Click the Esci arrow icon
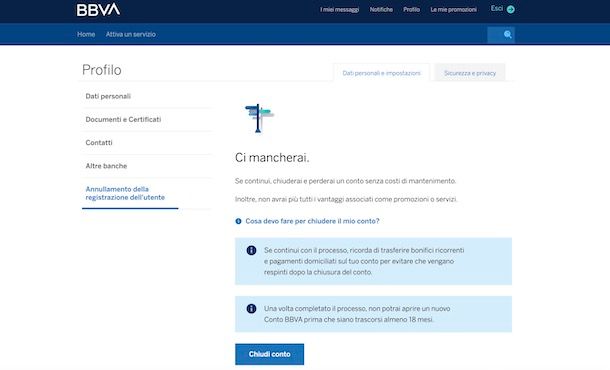The width and height of the screenshot is (610, 370). click(x=511, y=9)
